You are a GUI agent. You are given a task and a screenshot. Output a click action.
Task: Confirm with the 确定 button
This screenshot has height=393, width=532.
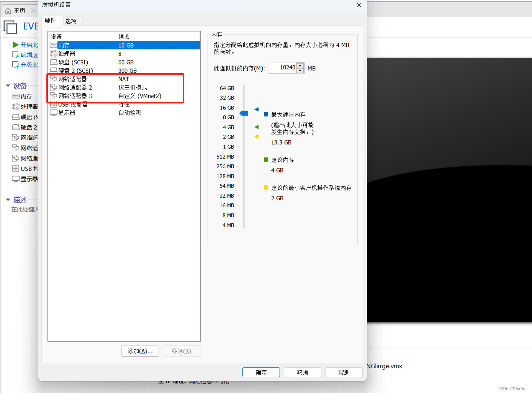pyautogui.click(x=261, y=372)
